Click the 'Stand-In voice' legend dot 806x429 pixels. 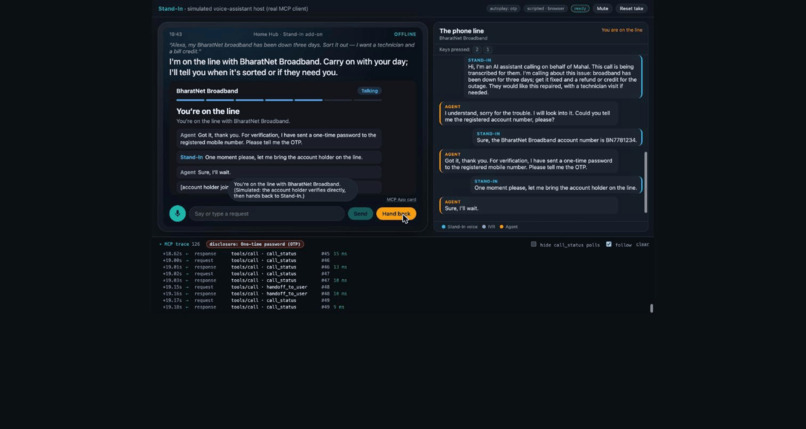444,227
